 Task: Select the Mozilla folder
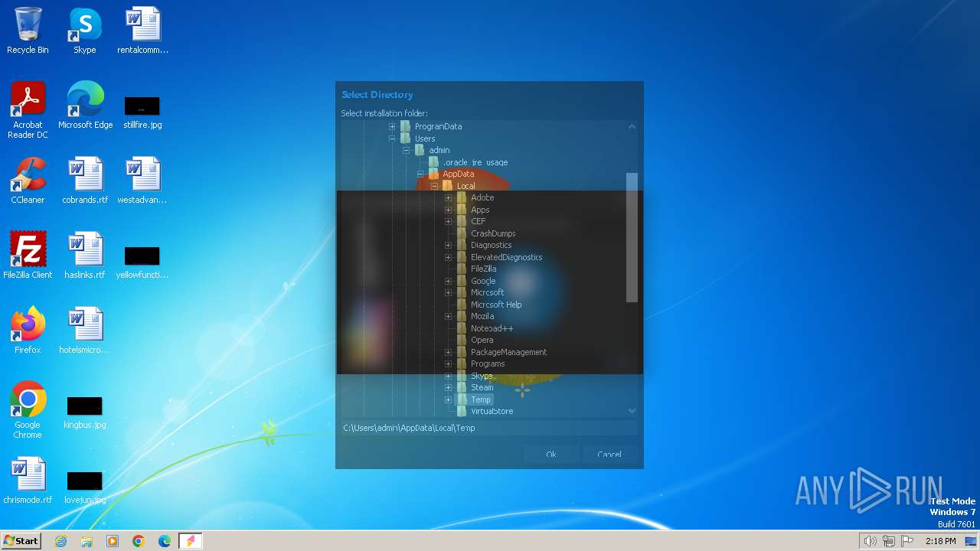coord(482,316)
